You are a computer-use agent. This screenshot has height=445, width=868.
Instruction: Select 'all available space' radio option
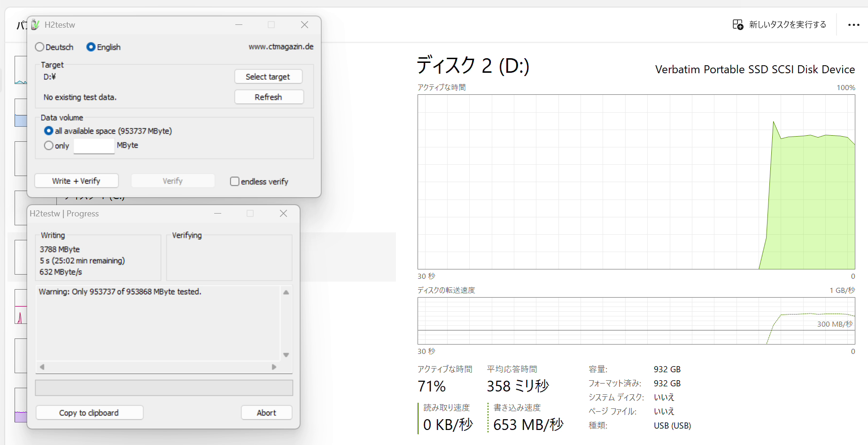(49, 131)
